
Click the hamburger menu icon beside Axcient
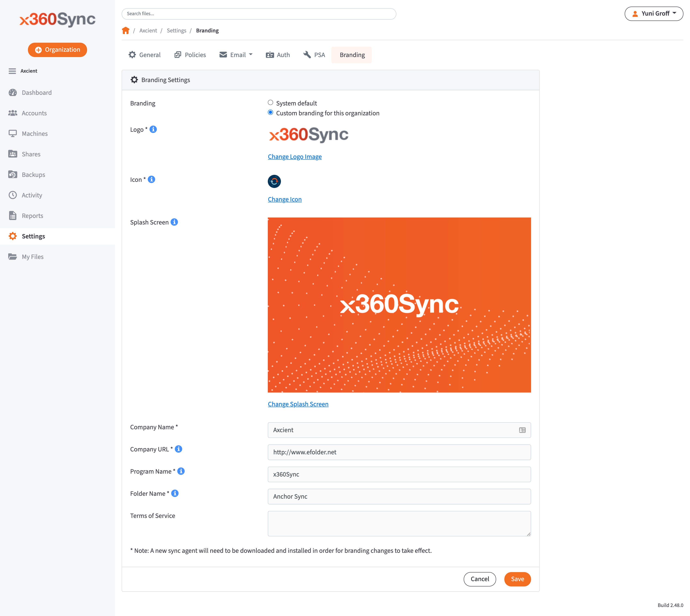pos(12,71)
